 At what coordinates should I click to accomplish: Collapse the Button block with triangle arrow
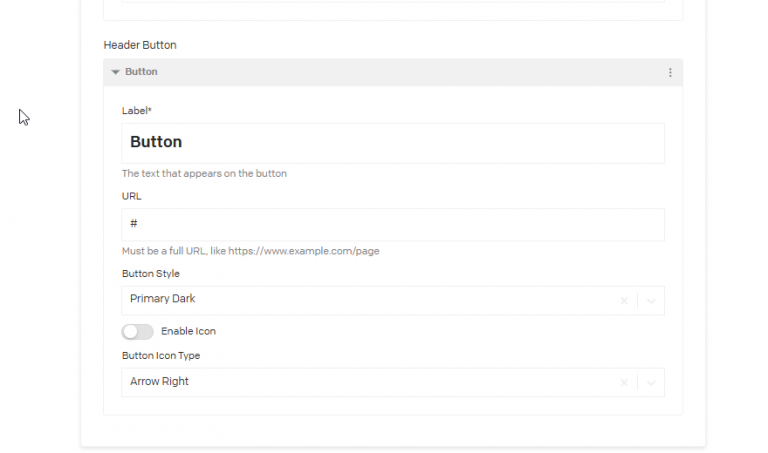coord(116,72)
